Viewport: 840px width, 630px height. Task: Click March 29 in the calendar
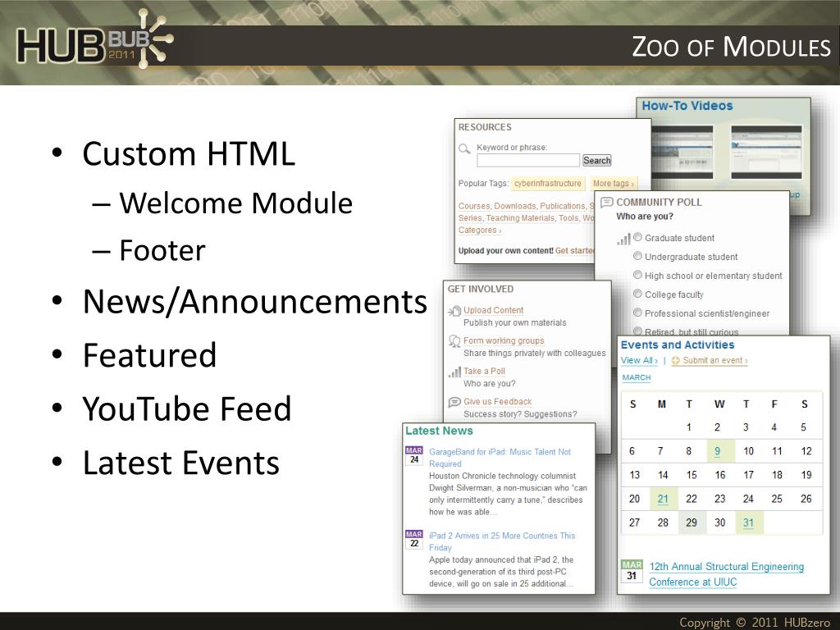(692, 523)
